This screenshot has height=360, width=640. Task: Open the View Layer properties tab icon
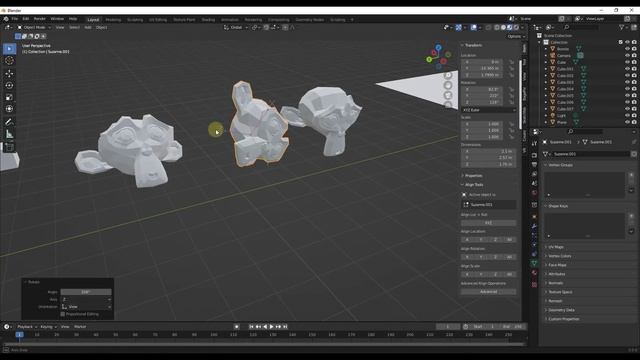[534, 174]
